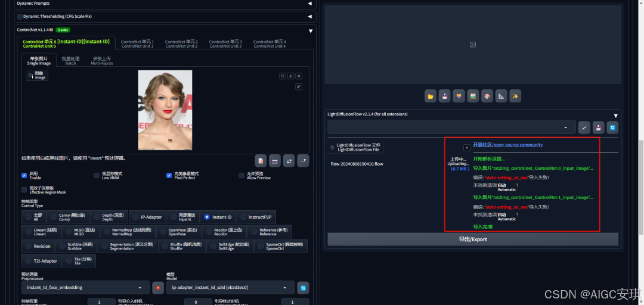Enable Allow Preview checkbox
Image resolution: width=644 pixels, height=305 pixels.
pyautogui.click(x=241, y=175)
